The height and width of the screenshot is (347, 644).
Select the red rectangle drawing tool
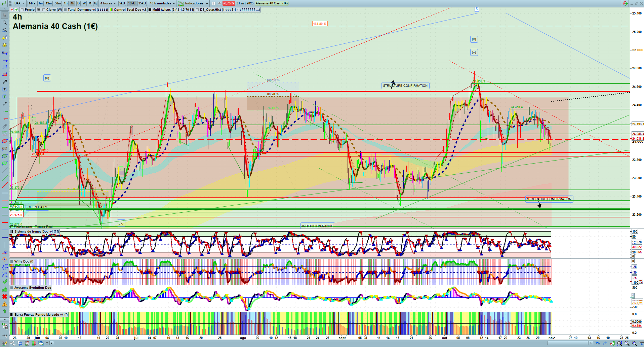[x=5, y=74]
